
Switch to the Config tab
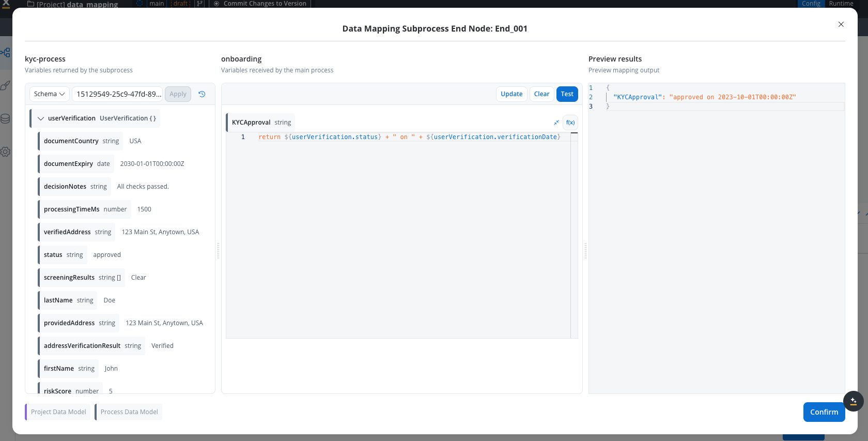point(811,4)
